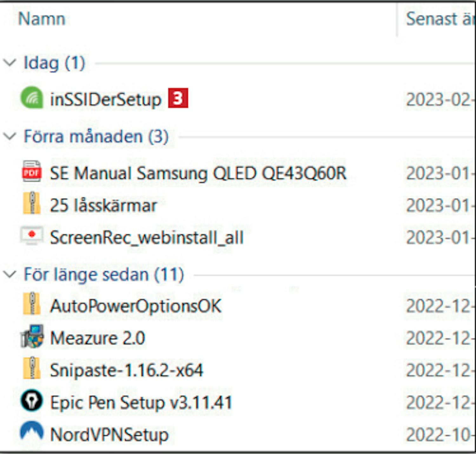This screenshot has height=454, width=476.
Task: Select the file name inSSIDerSetup
Action: pos(106,100)
